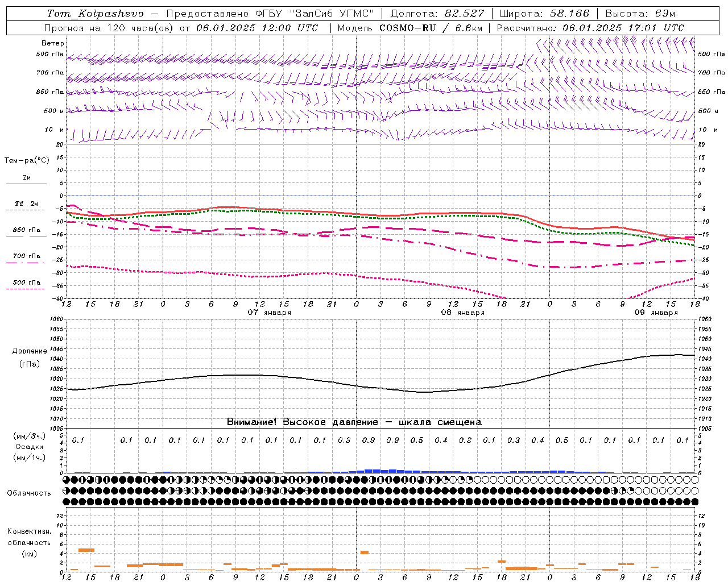This screenshot has width=728, height=582.
Task: Click the Тем-ра(°C) axis title
Action: click(x=27, y=160)
